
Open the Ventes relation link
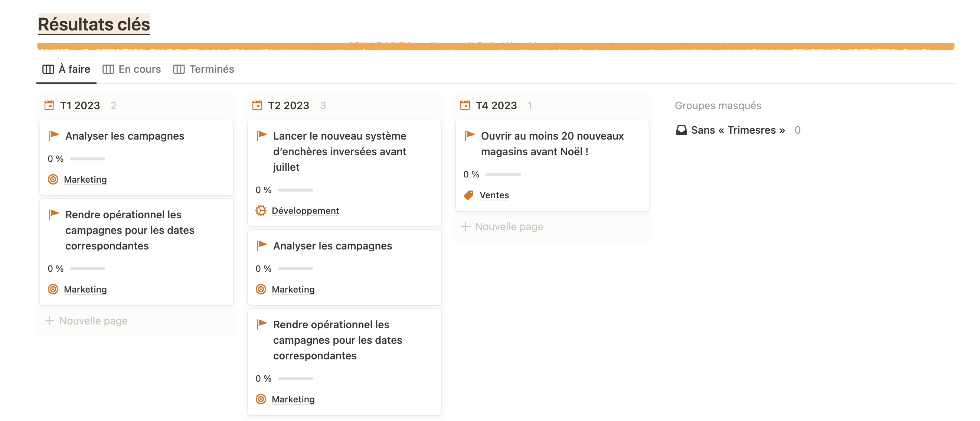[x=494, y=195]
